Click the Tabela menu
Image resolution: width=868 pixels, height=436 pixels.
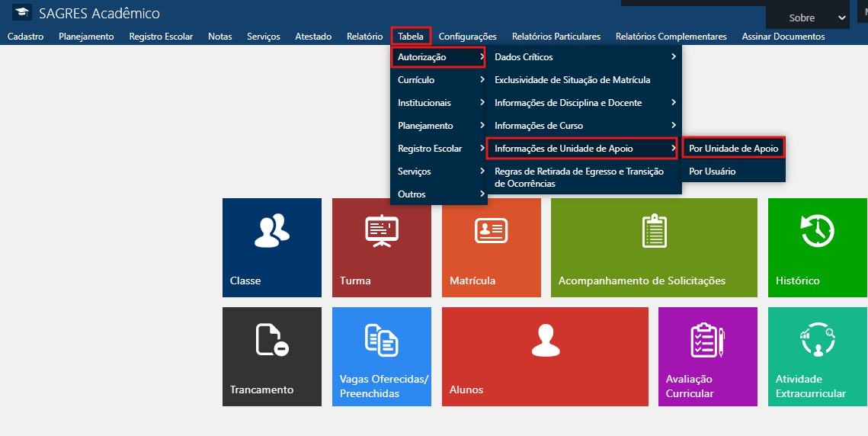click(411, 37)
